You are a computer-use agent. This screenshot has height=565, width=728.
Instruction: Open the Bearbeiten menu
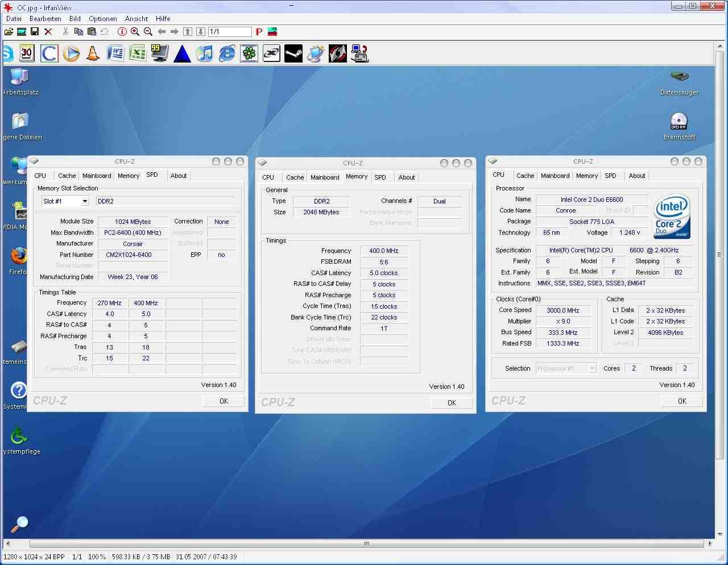pos(45,19)
